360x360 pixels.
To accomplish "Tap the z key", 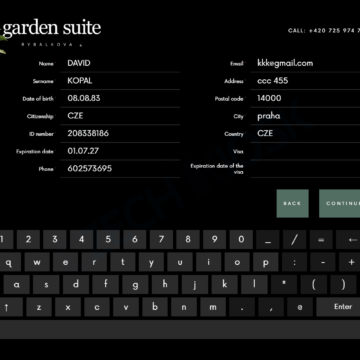I will [39, 307].
